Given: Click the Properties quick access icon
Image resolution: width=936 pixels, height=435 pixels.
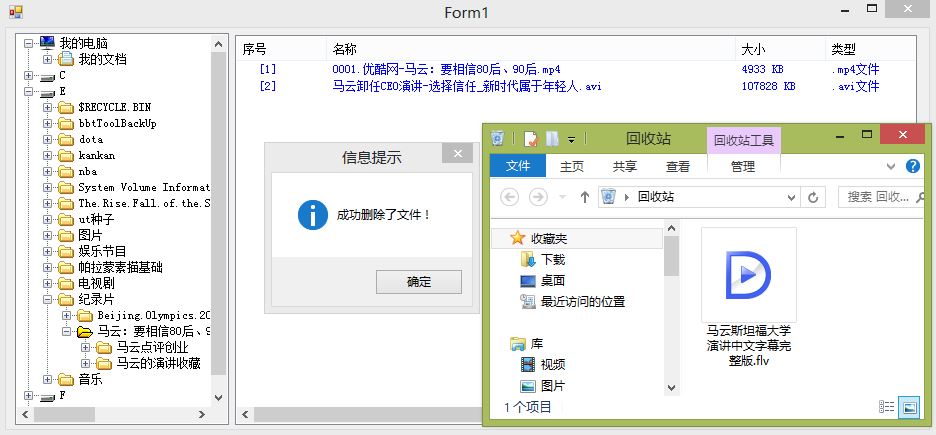Looking at the screenshot, I should pos(530,139).
